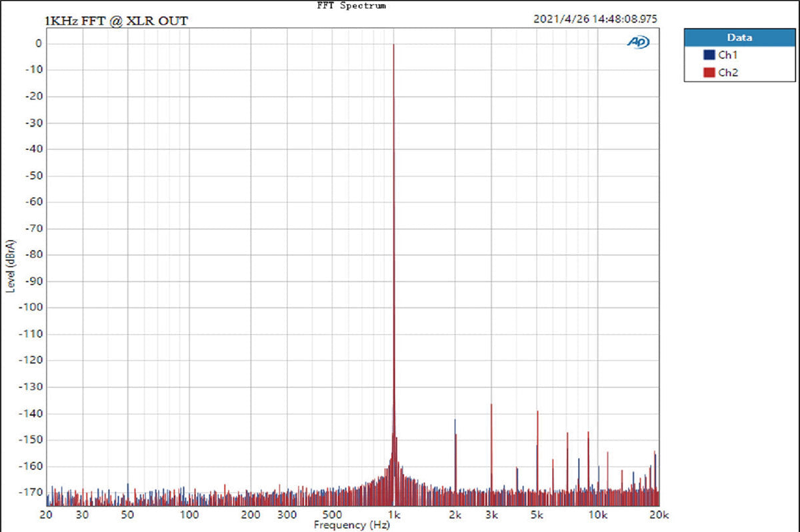800x532 pixels.
Task: Select the Ch1 label in the legend
Action: [x=728, y=55]
